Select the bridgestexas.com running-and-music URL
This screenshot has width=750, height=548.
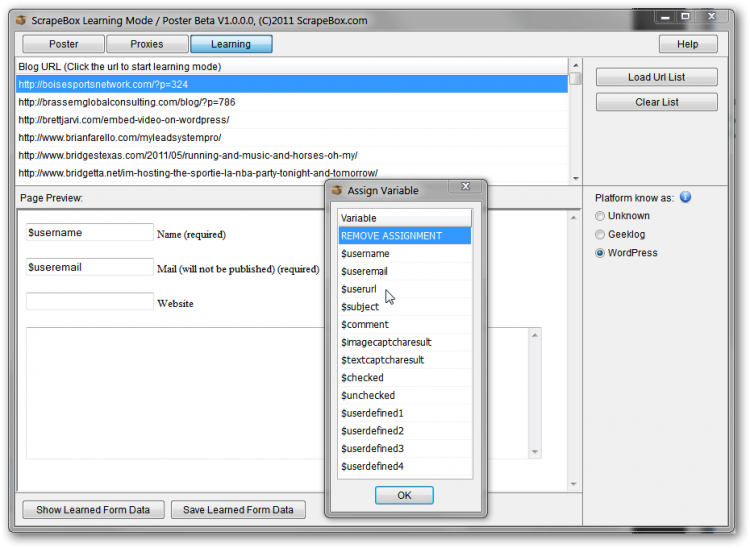click(292, 155)
